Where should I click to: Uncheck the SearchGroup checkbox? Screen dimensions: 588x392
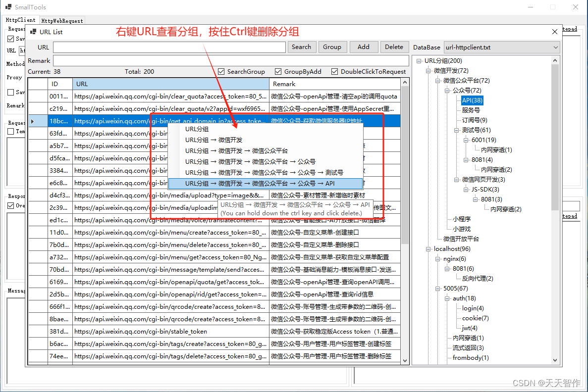(222, 71)
